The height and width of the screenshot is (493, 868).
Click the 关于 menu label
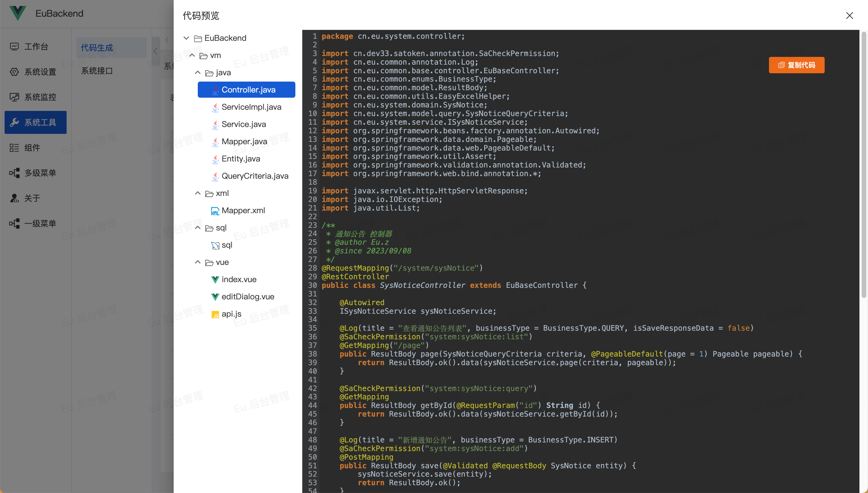click(32, 199)
